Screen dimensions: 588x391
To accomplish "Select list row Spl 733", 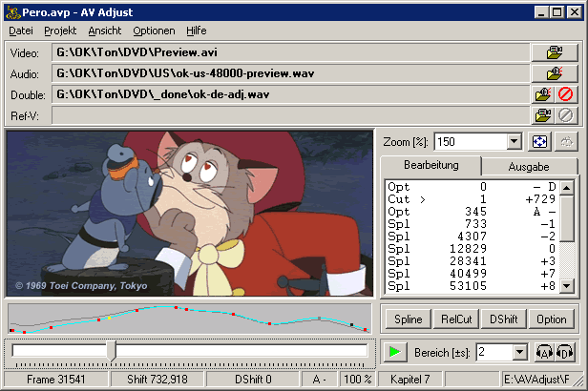I will click(472, 223).
